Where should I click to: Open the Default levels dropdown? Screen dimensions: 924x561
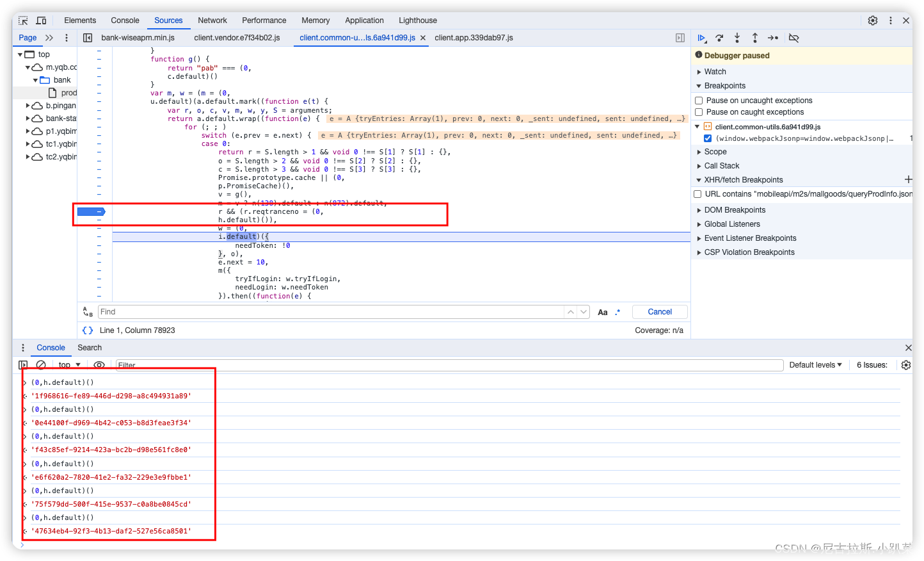click(x=815, y=364)
